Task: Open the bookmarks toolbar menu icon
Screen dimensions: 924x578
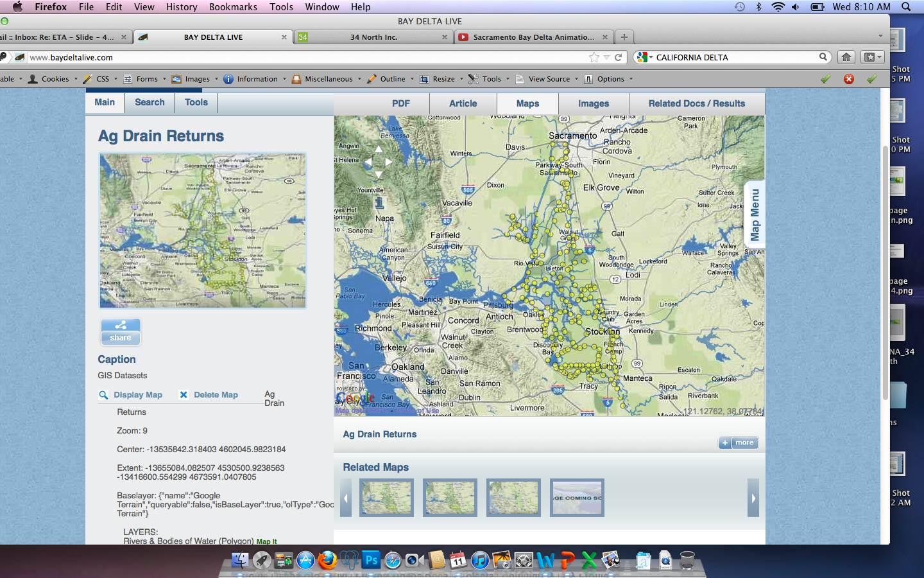Action: pyautogui.click(x=873, y=57)
